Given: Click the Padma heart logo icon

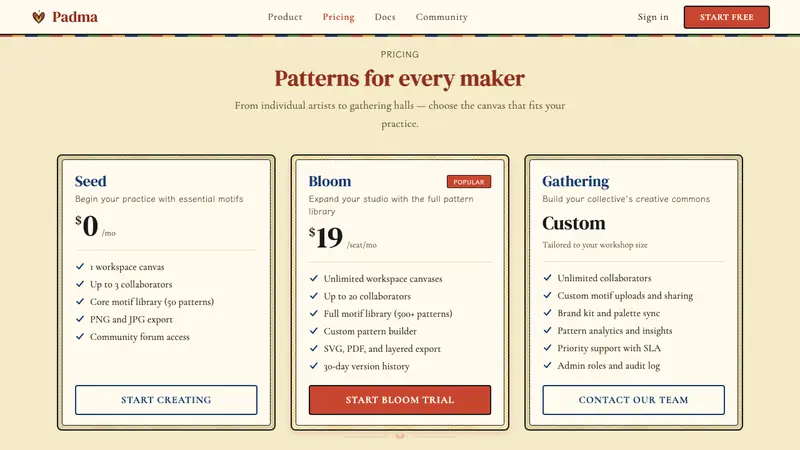Looking at the screenshot, I should [39, 17].
